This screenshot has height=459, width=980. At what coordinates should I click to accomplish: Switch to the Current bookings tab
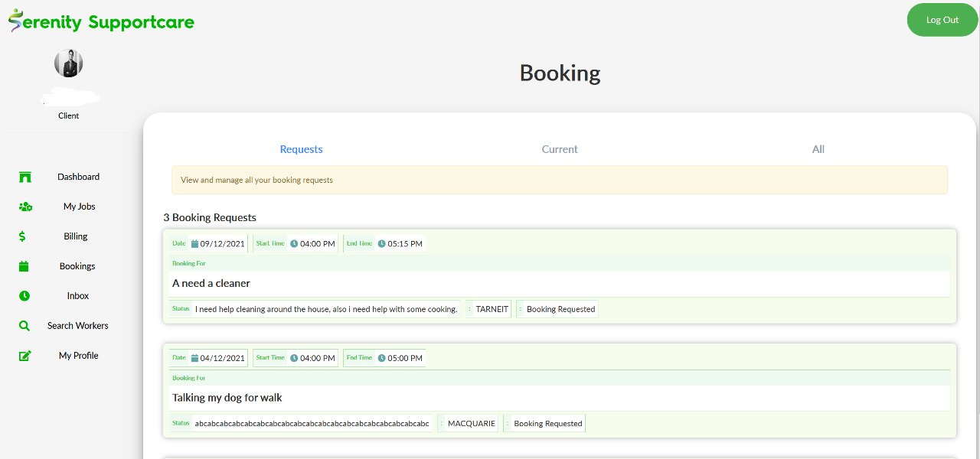coord(560,149)
